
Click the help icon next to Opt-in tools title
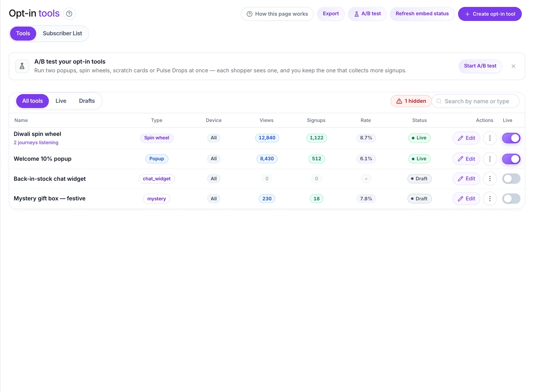pyautogui.click(x=69, y=14)
